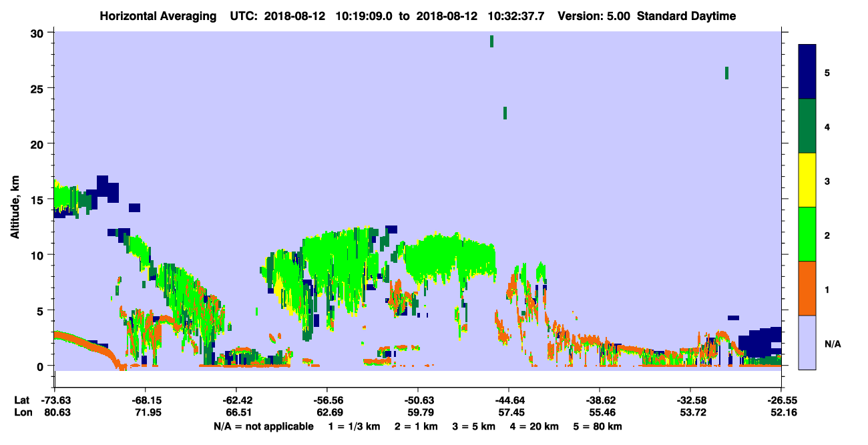Click the green feature near 29 km altitude
868x445 pixels.
(491, 41)
